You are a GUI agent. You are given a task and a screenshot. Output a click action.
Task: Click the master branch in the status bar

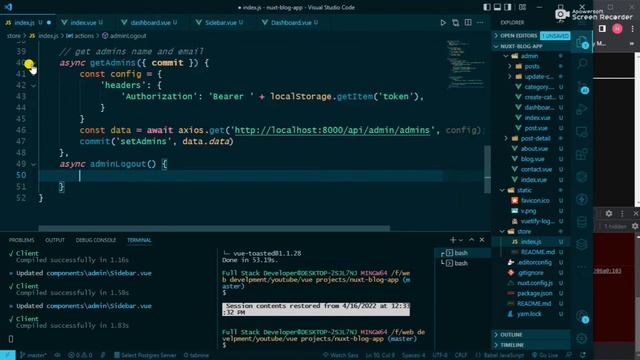(x=33, y=355)
